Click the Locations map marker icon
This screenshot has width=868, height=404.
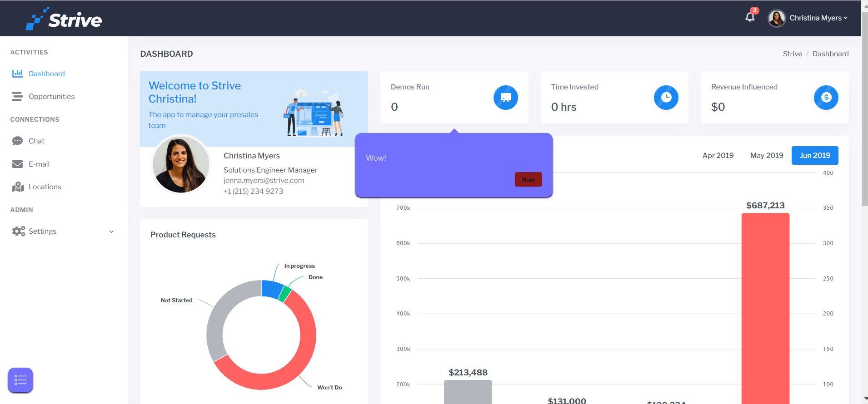(x=18, y=187)
